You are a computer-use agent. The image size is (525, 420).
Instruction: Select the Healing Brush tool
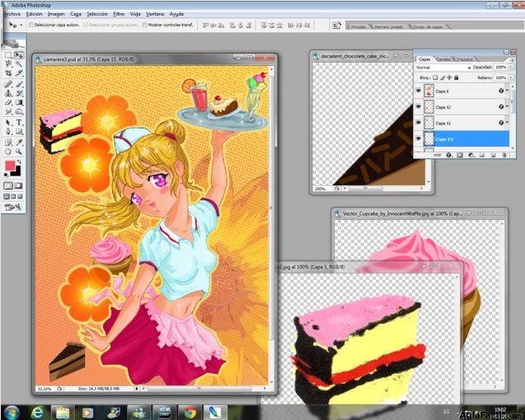(8, 84)
